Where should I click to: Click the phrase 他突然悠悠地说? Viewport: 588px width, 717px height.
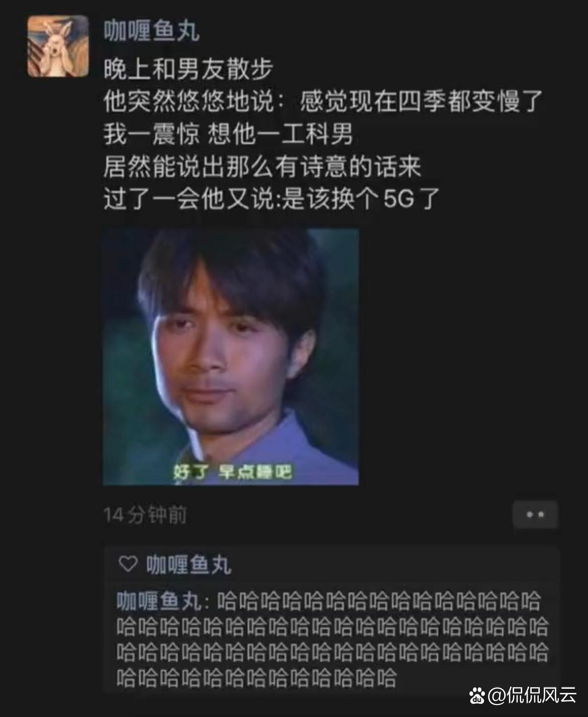189,101
